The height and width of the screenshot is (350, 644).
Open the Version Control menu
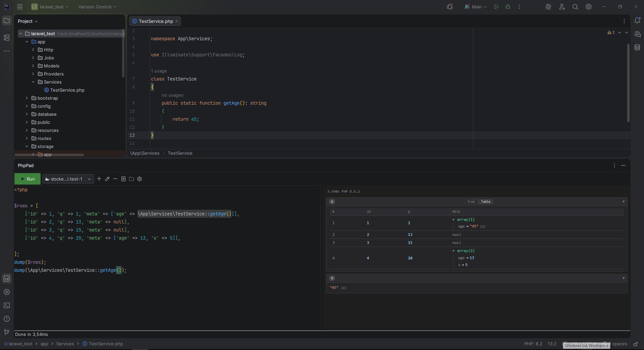click(97, 7)
